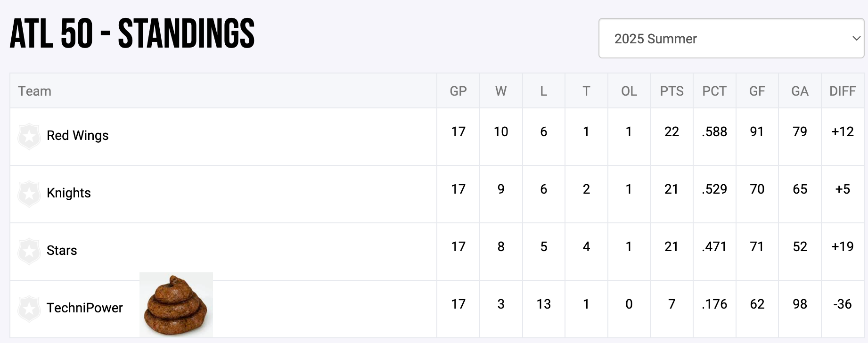
Task: Open the Red Wings team page
Action: [x=78, y=136]
